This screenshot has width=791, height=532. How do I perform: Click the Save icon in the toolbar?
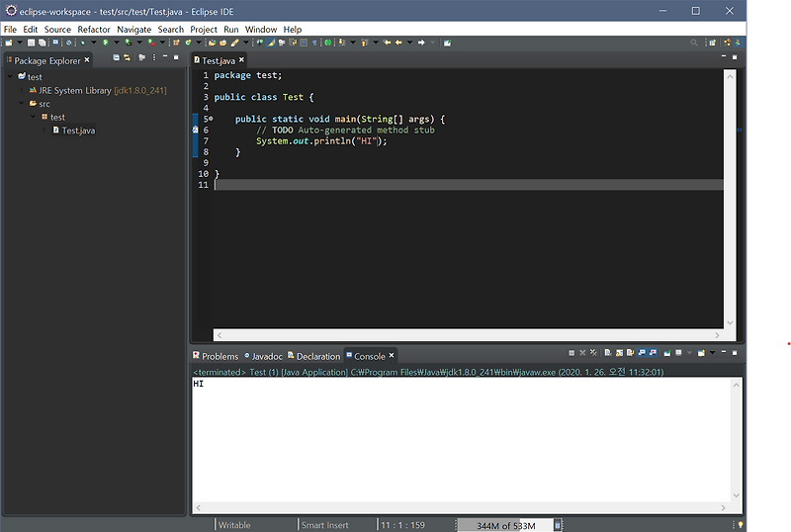[x=31, y=43]
